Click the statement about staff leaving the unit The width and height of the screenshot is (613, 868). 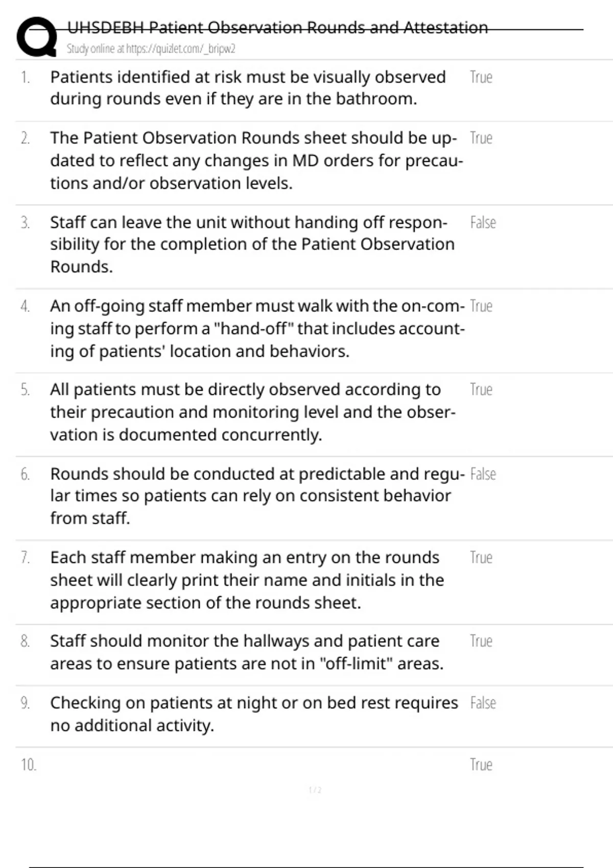pyautogui.click(x=252, y=245)
